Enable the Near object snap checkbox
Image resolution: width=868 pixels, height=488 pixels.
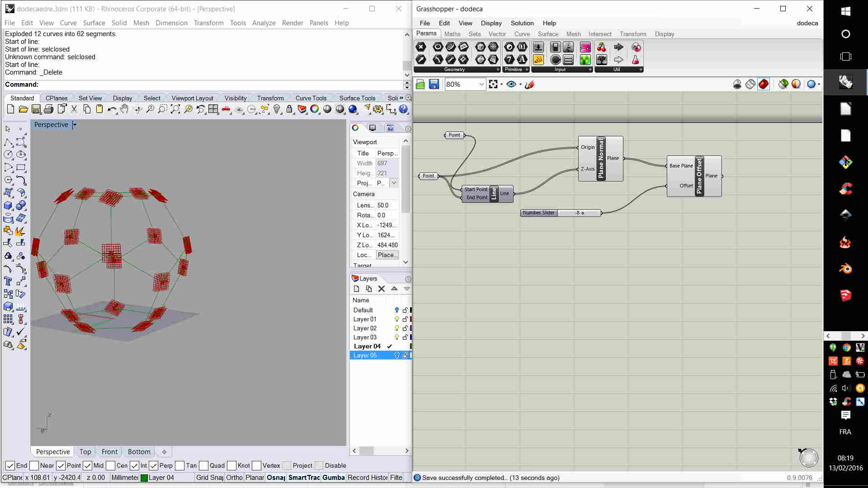(x=35, y=466)
